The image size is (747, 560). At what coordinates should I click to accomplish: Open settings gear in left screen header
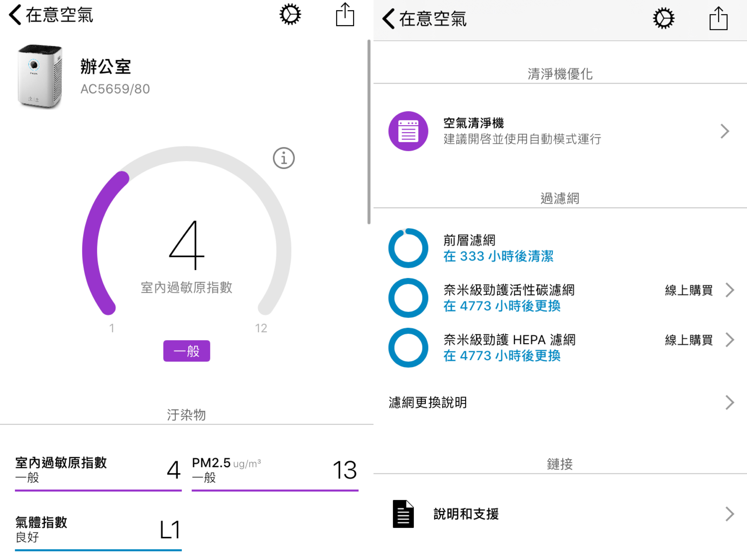click(x=290, y=15)
